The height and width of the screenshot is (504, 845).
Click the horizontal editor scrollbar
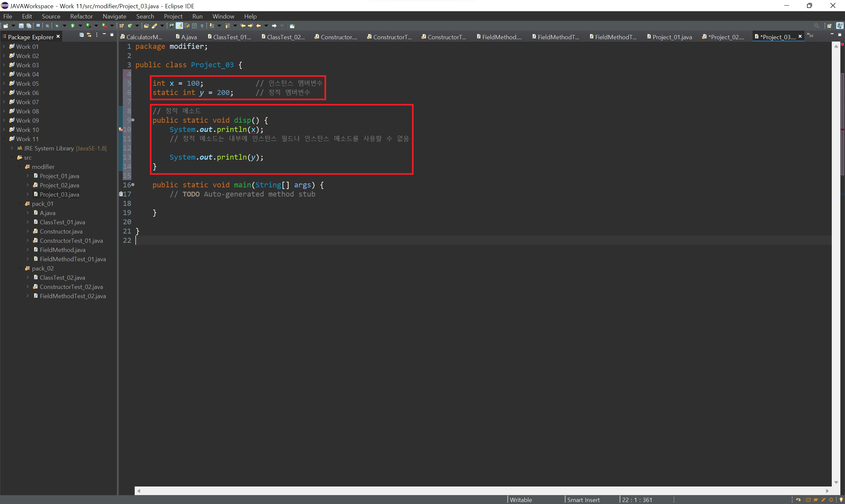click(x=483, y=491)
